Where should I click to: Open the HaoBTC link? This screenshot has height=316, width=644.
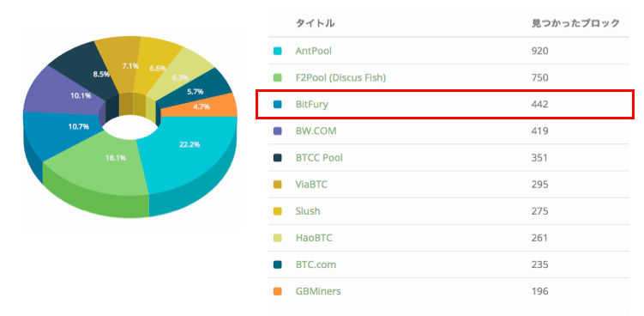pyautogui.click(x=314, y=238)
